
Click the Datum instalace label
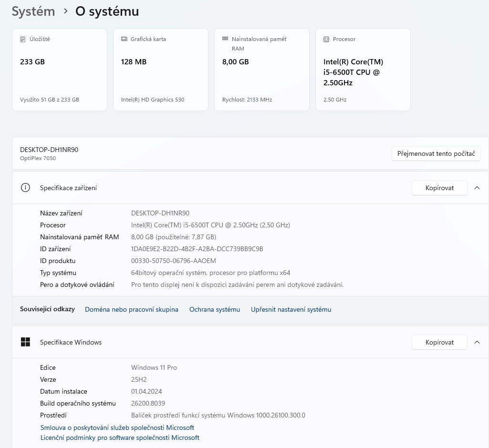click(63, 391)
